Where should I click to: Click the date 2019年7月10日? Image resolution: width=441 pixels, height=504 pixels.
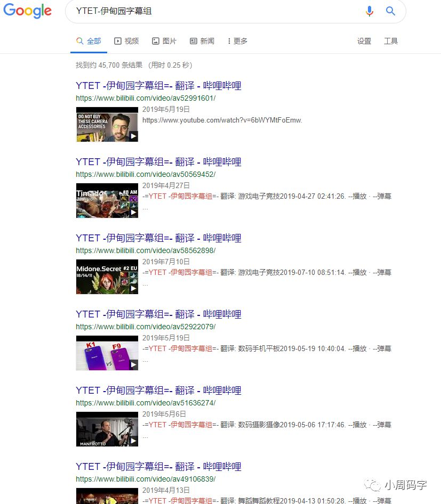pos(166,262)
